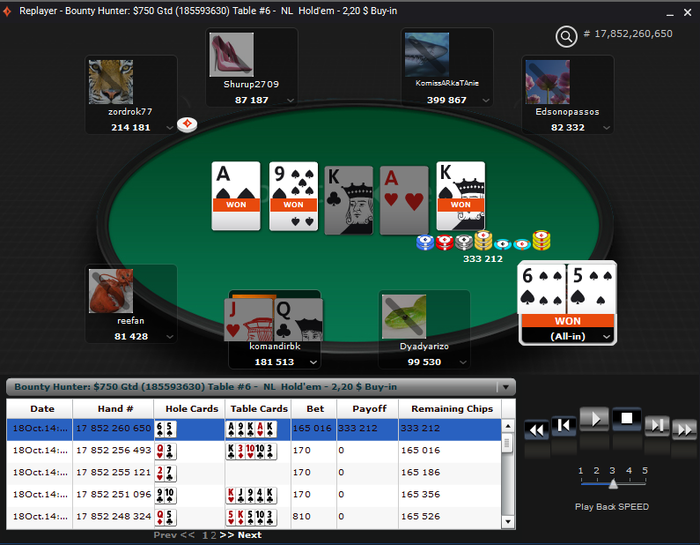Select hand 17 852 256 493 row

(254, 450)
